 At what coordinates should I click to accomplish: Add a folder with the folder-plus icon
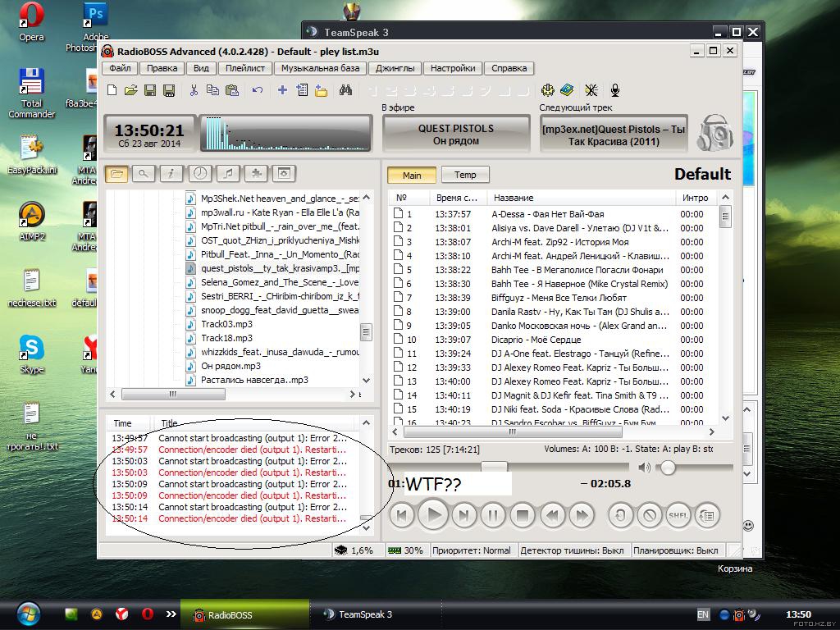pyautogui.click(x=321, y=90)
